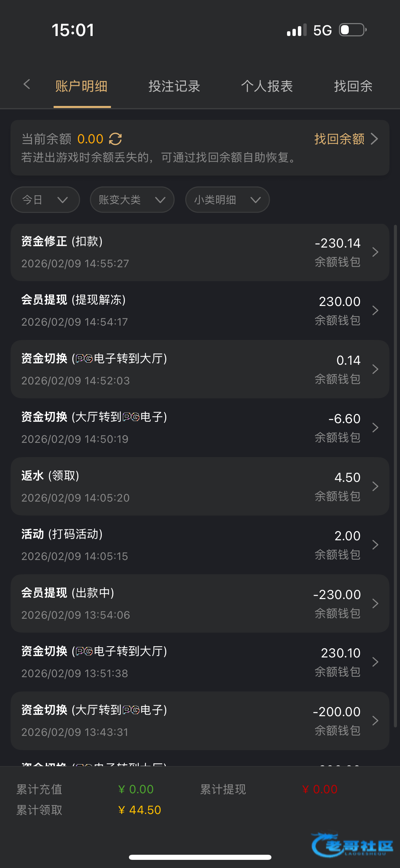Open details arrow for 会员提现 (出款中) entry
Viewport: 400px width, 868px height.
(375, 603)
